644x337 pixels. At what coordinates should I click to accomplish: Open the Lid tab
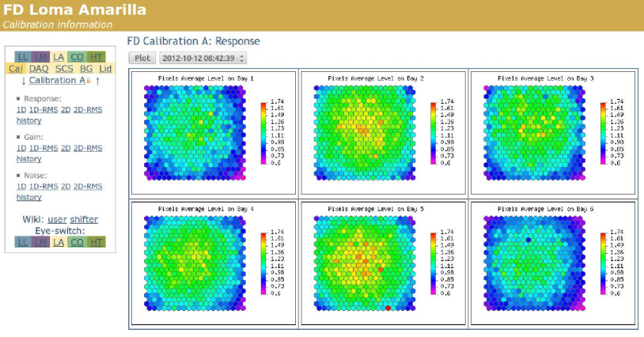pyautogui.click(x=105, y=69)
